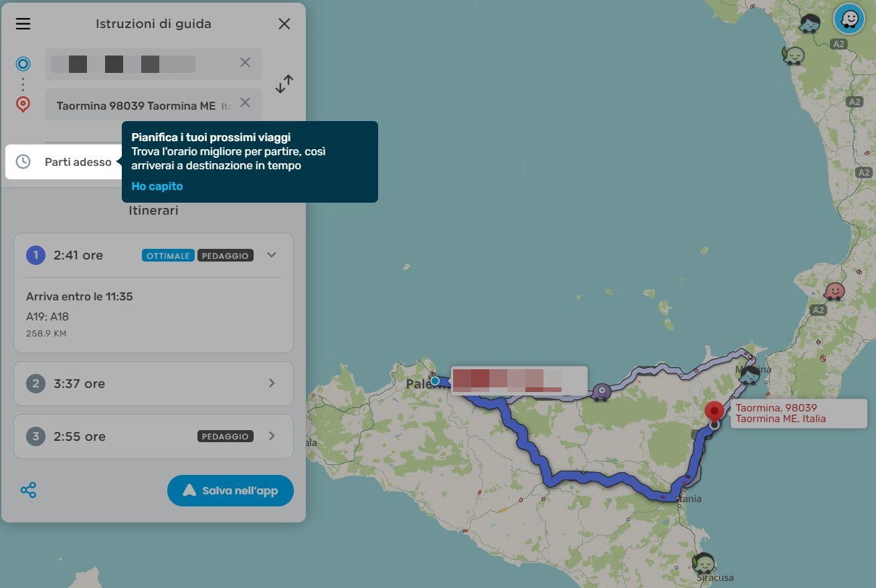
Task: Click the red Taormina destination pin
Action: point(715,411)
